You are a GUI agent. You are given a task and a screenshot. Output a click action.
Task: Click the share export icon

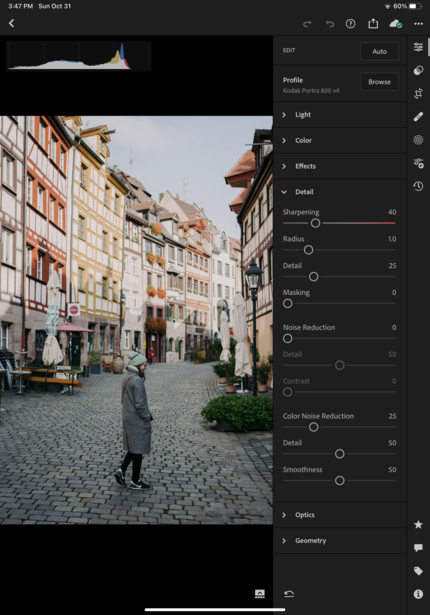click(x=373, y=24)
